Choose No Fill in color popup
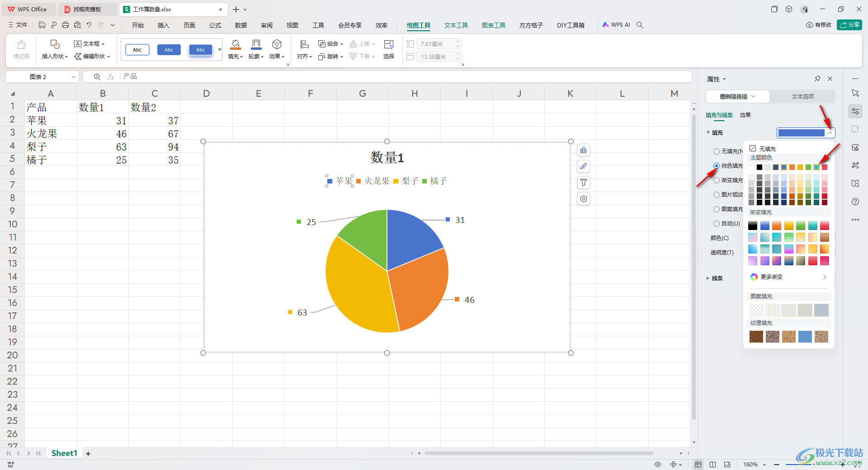 (x=763, y=149)
